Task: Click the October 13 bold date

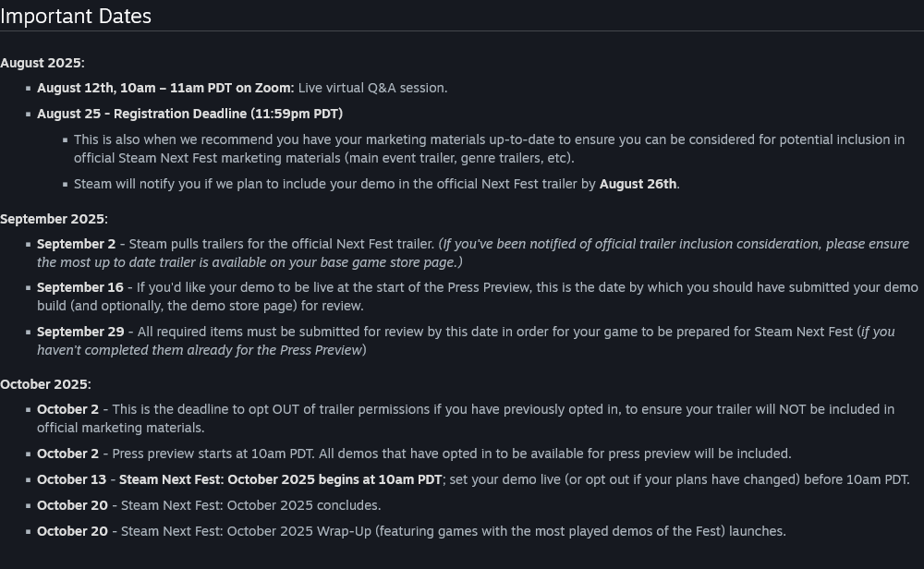Action: 72,479
